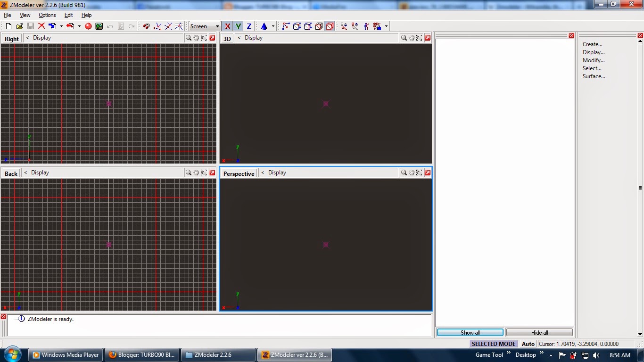Open the File menu
Viewport: 644px width, 362px height.
click(8, 15)
